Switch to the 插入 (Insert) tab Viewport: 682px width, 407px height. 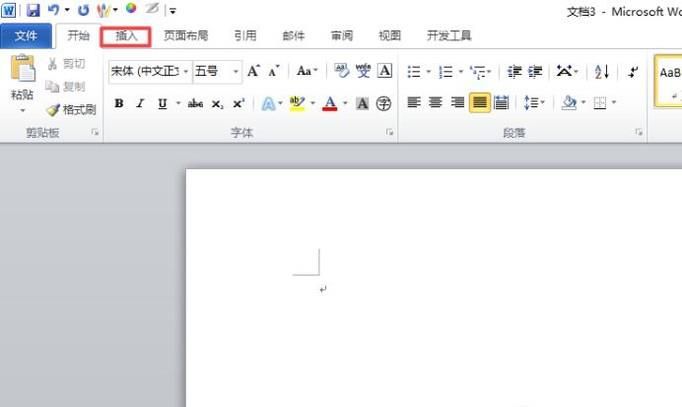126,36
